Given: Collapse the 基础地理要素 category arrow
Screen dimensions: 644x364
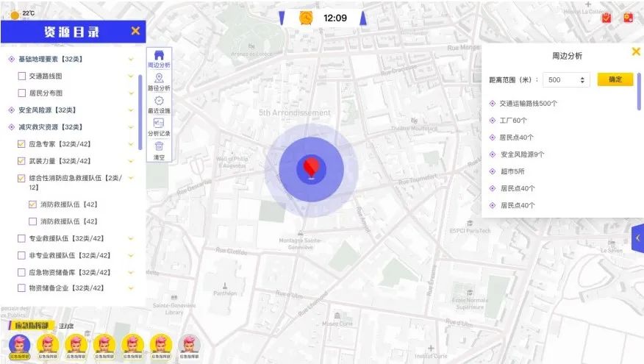Looking at the screenshot, I should tap(131, 59).
